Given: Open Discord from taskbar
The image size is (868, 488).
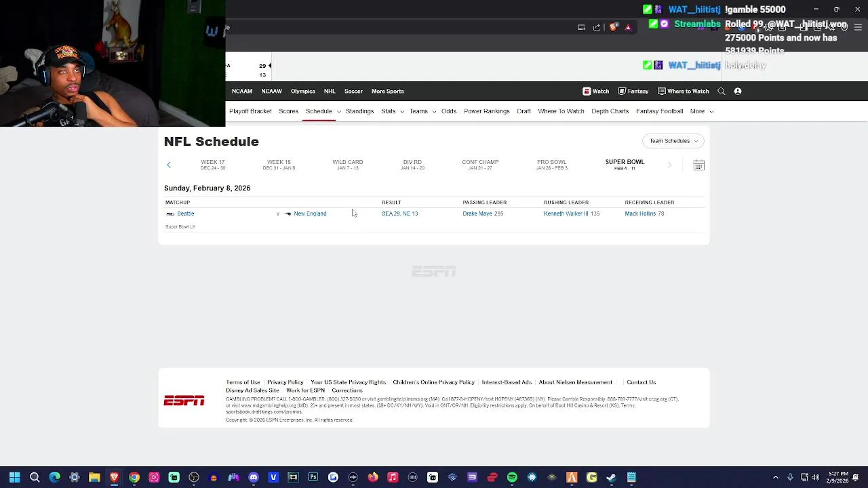Looking at the screenshot, I should (254, 477).
